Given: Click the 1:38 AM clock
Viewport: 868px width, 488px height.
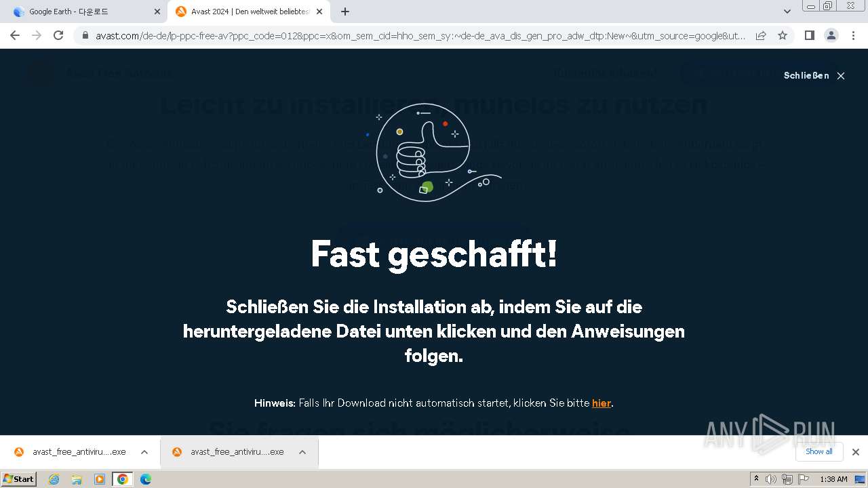Looking at the screenshot, I should [833, 479].
